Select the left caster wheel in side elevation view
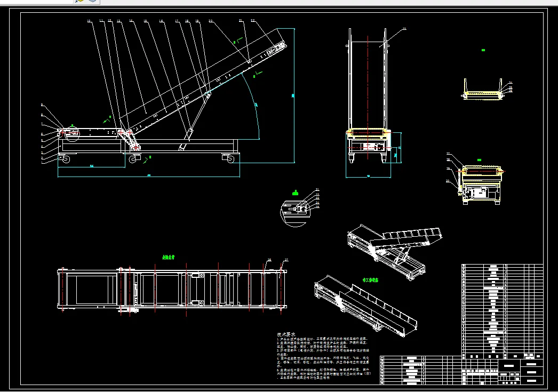This screenshot has width=558, height=392. coord(65,158)
